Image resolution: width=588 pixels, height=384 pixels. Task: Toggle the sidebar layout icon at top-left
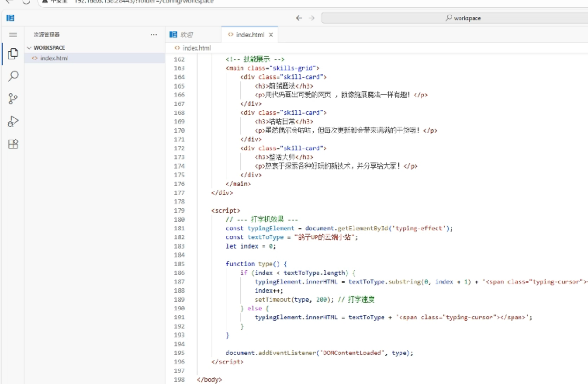(x=10, y=18)
